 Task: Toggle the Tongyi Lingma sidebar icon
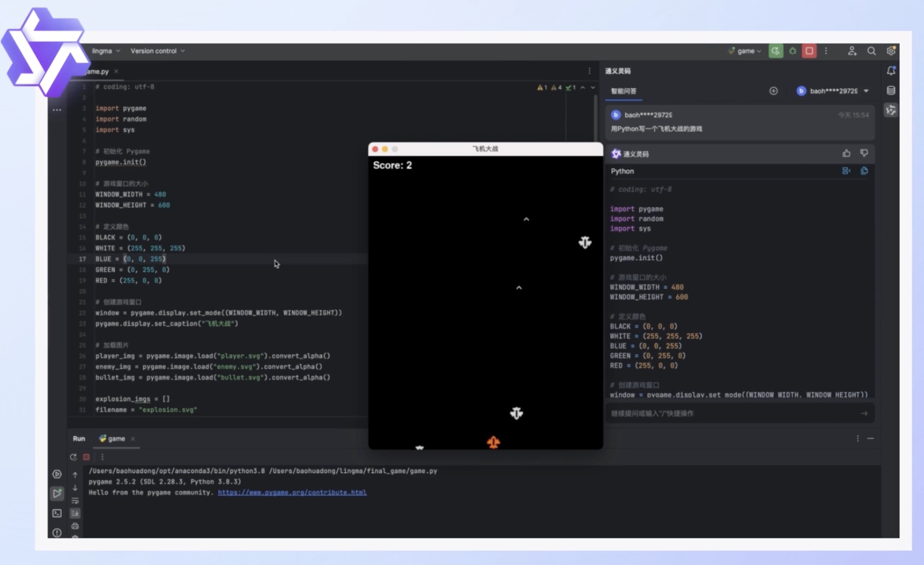pyautogui.click(x=891, y=110)
